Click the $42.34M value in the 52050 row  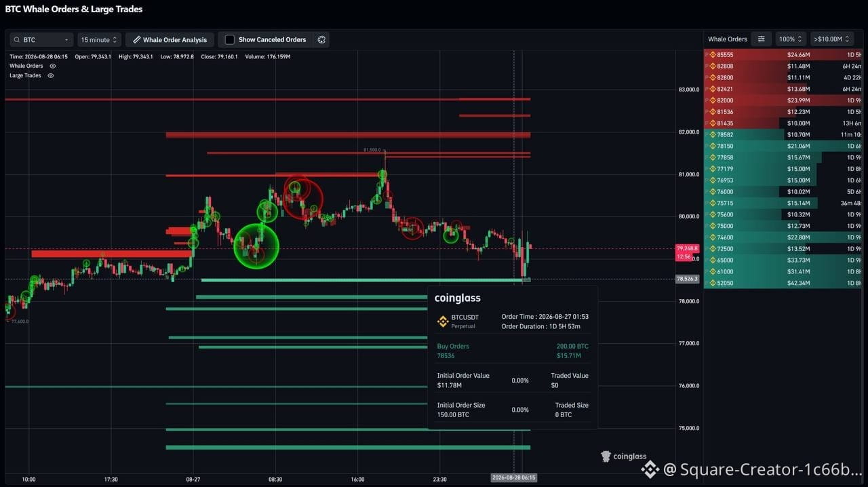pyautogui.click(x=798, y=284)
